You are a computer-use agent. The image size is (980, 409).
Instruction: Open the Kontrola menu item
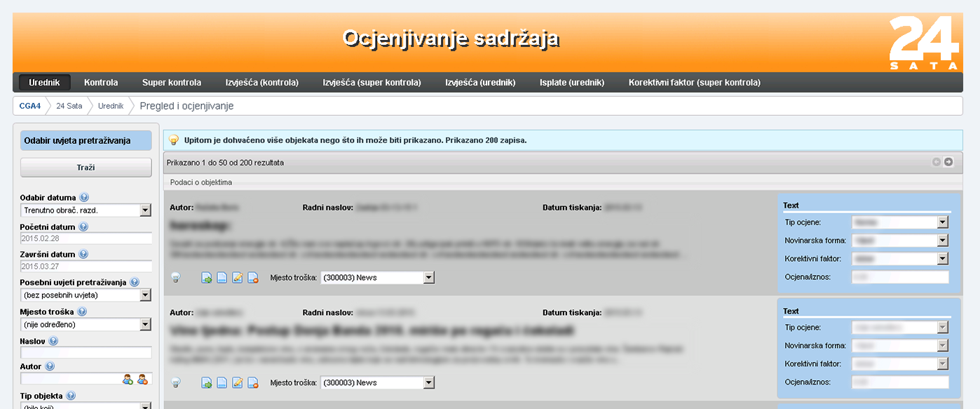click(x=101, y=83)
